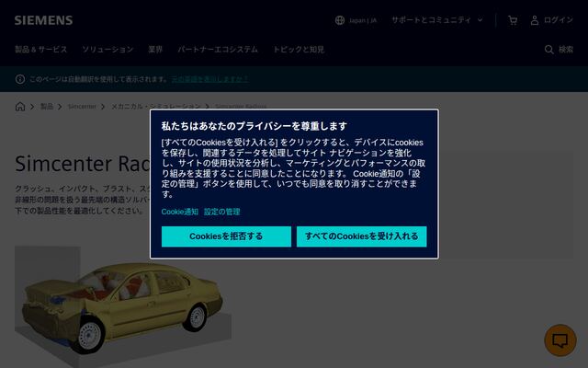Click the original-language link in translation banner
The height and width of the screenshot is (368, 588).
pyautogui.click(x=209, y=79)
